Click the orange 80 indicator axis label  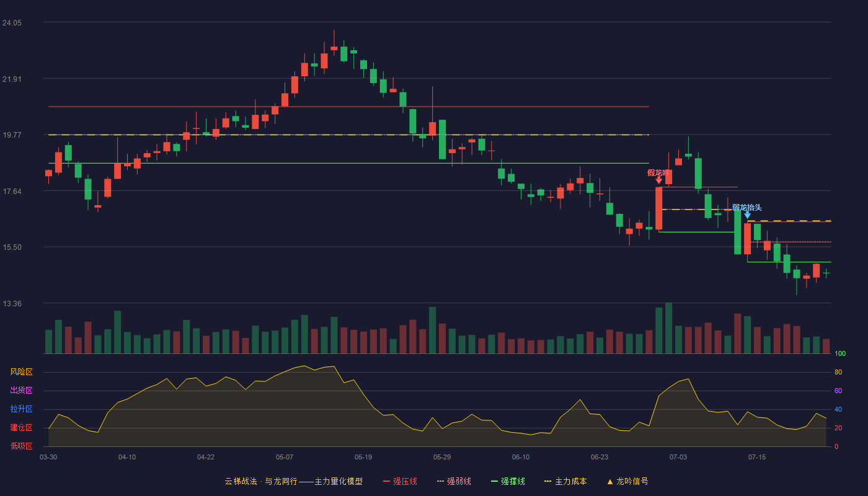[838, 373]
